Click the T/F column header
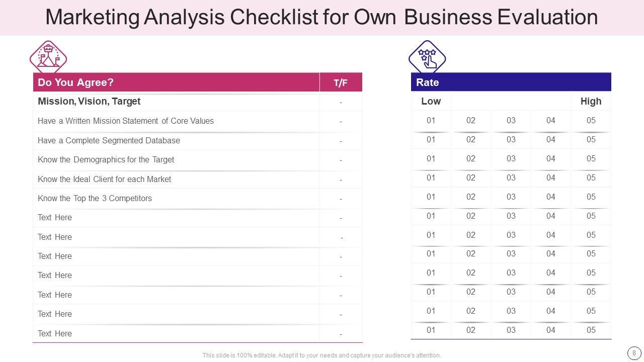The width and height of the screenshot is (644, 362). click(x=341, y=83)
